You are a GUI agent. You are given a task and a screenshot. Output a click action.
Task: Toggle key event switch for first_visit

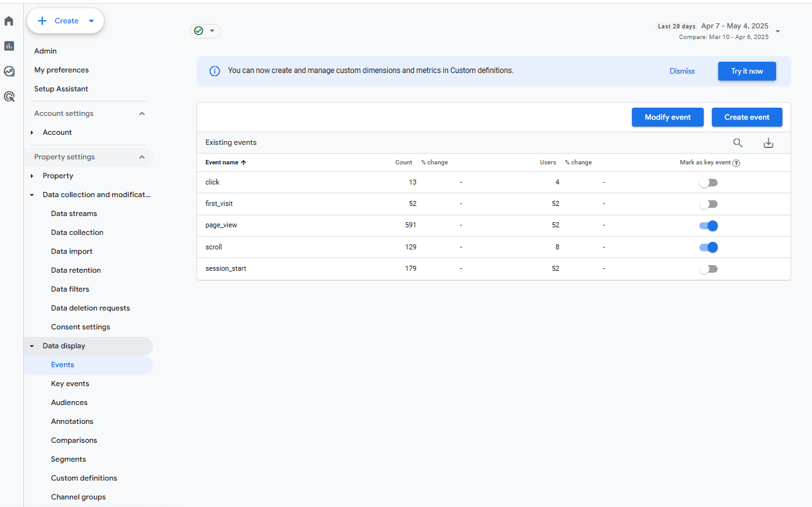[708, 204]
